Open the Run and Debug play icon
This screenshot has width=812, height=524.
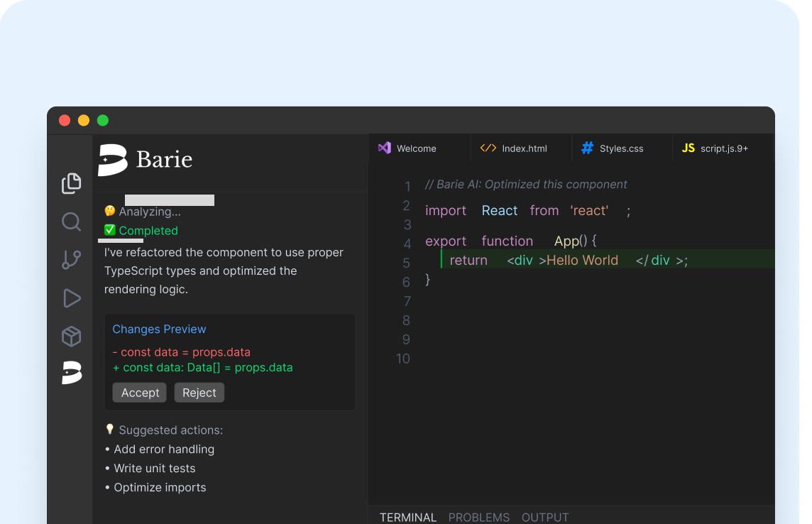click(72, 298)
